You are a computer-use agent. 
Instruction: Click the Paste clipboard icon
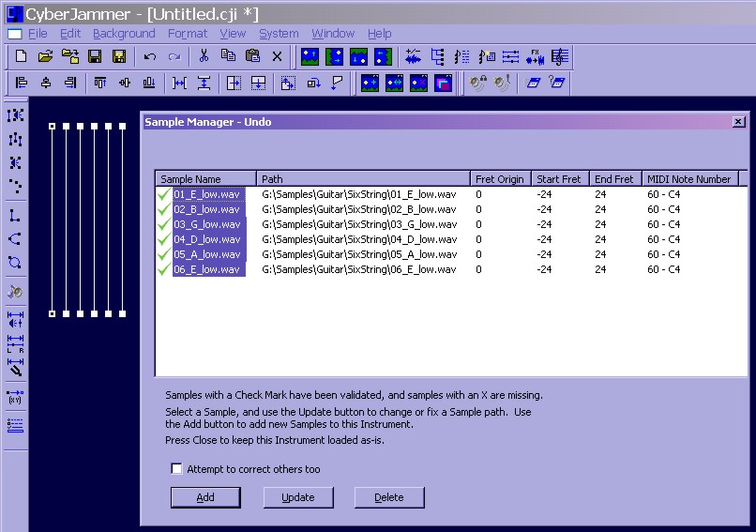(252, 56)
